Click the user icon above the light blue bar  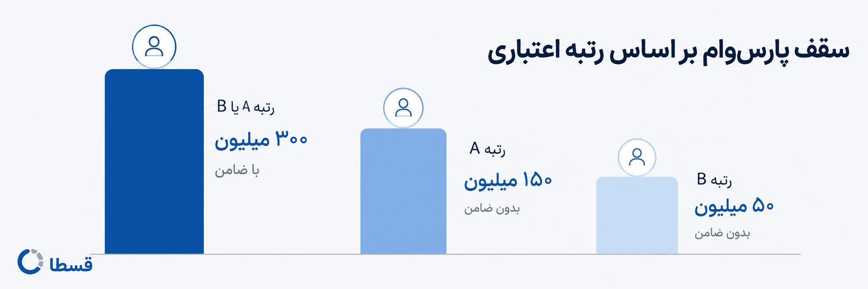click(x=637, y=157)
